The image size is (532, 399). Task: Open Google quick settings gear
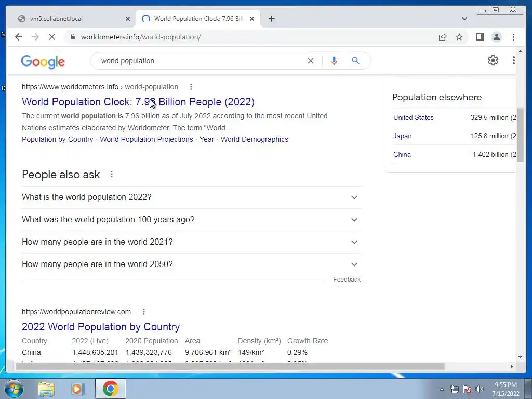click(x=493, y=60)
